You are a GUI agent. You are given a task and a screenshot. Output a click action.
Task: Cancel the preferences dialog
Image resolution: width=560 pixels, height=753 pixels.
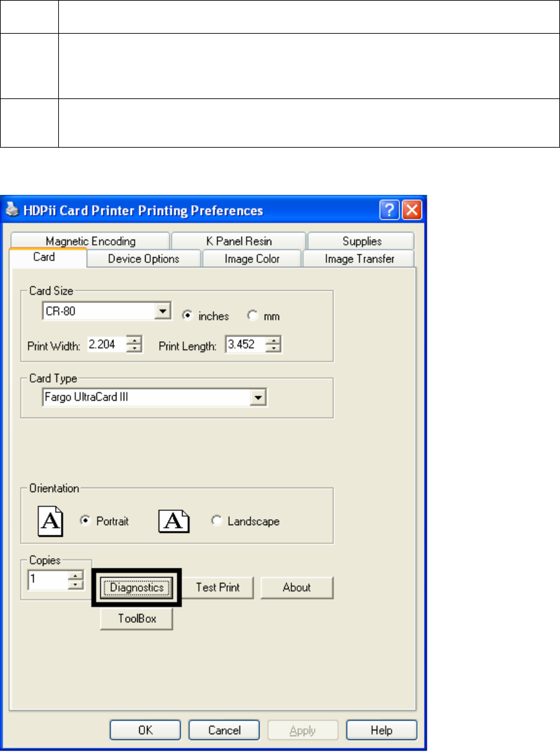click(x=224, y=730)
